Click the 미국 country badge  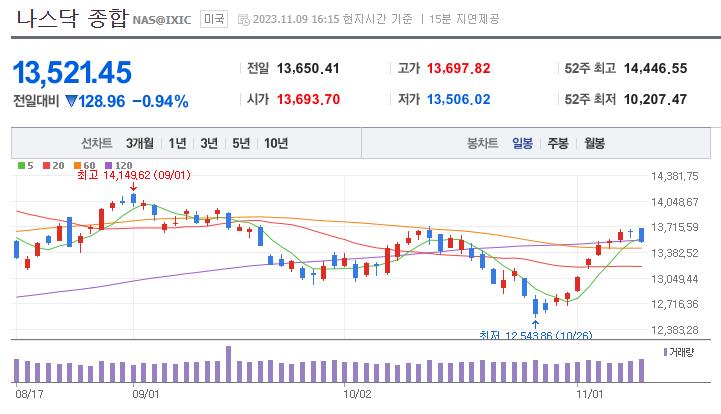(x=213, y=19)
